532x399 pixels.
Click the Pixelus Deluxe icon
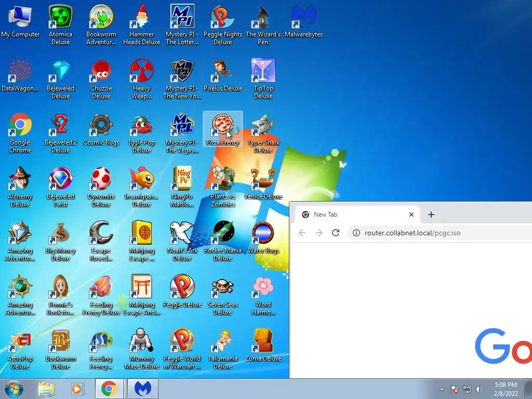point(222,75)
